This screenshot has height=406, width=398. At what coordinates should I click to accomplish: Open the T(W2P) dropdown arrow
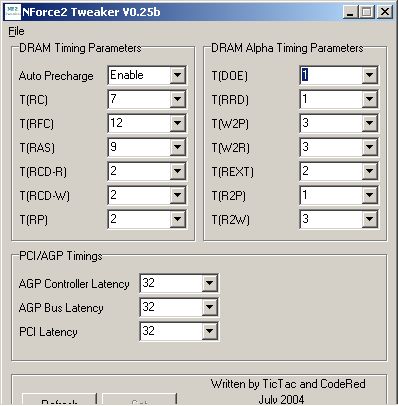coord(369,123)
